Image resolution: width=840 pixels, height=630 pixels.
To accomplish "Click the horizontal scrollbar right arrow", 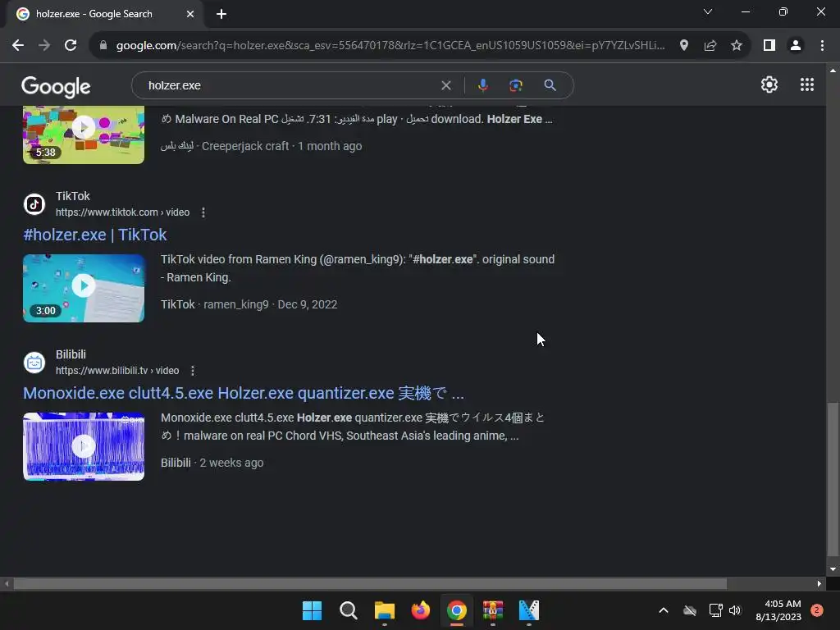I will (819, 584).
